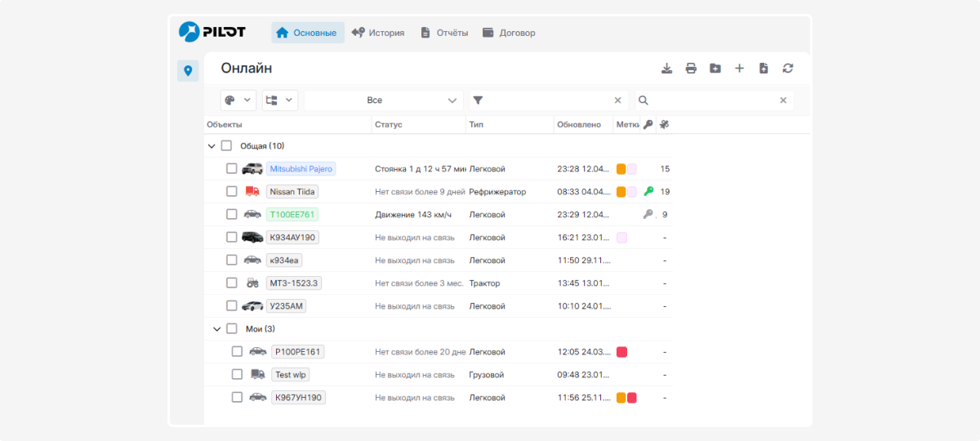Open the Отчёты tab
The height and width of the screenshot is (441, 980).
pos(444,33)
